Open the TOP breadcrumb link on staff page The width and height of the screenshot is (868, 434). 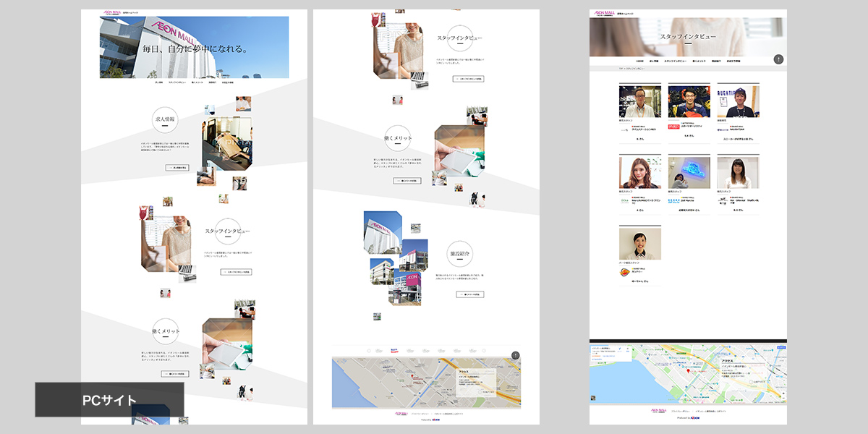pos(621,68)
